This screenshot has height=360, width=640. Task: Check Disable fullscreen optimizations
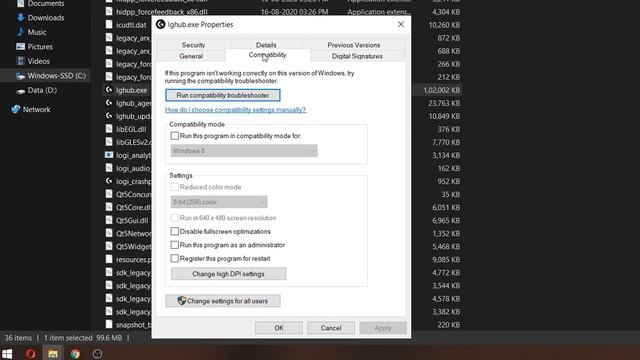175,231
